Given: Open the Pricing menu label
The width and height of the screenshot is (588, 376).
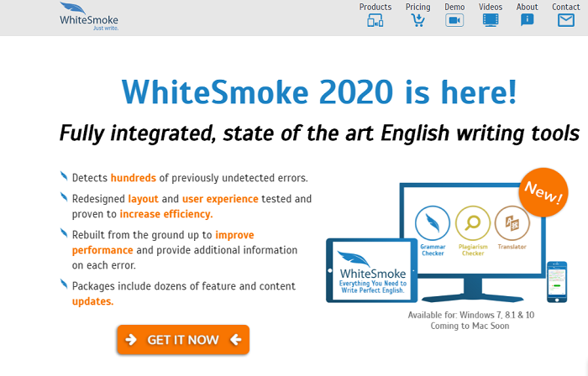Looking at the screenshot, I should click(417, 7).
